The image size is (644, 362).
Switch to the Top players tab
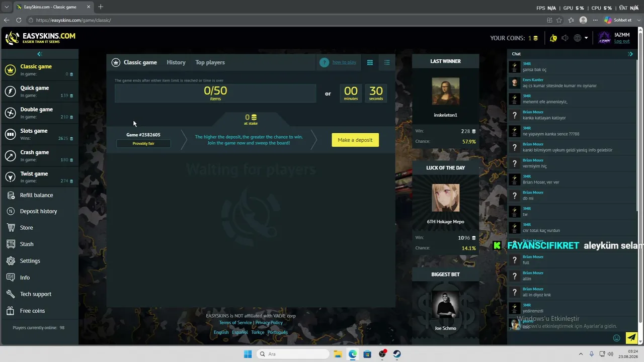210,62
